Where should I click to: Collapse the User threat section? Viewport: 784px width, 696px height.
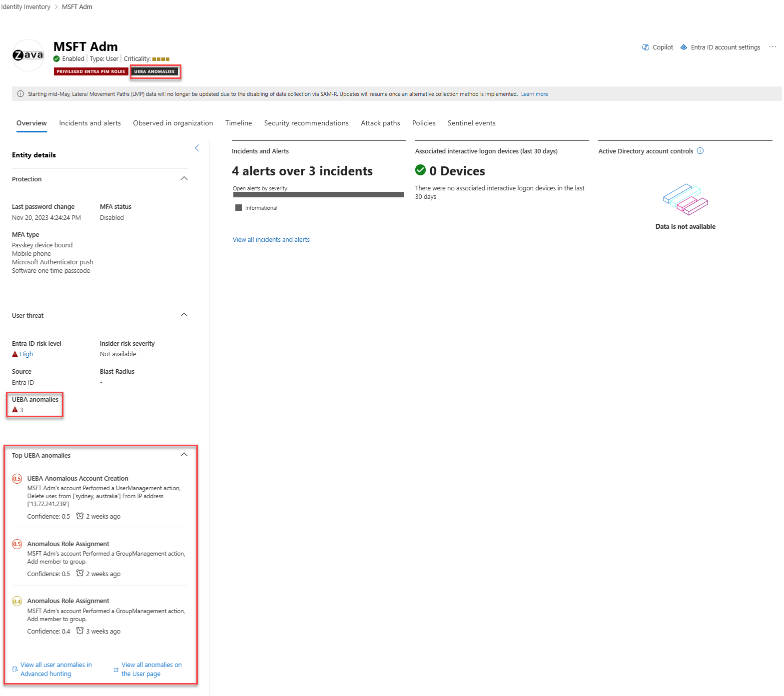point(184,315)
